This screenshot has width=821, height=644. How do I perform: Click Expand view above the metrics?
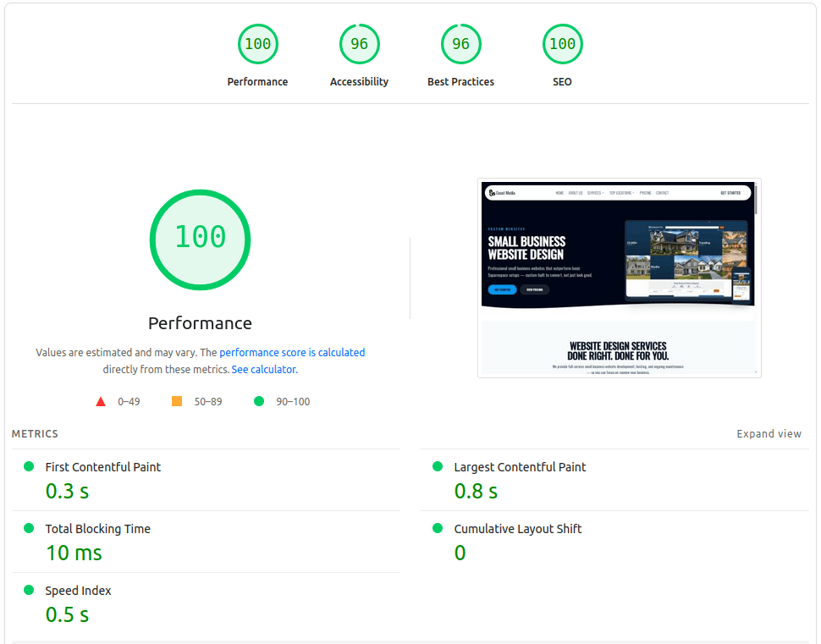click(x=769, y=433)
